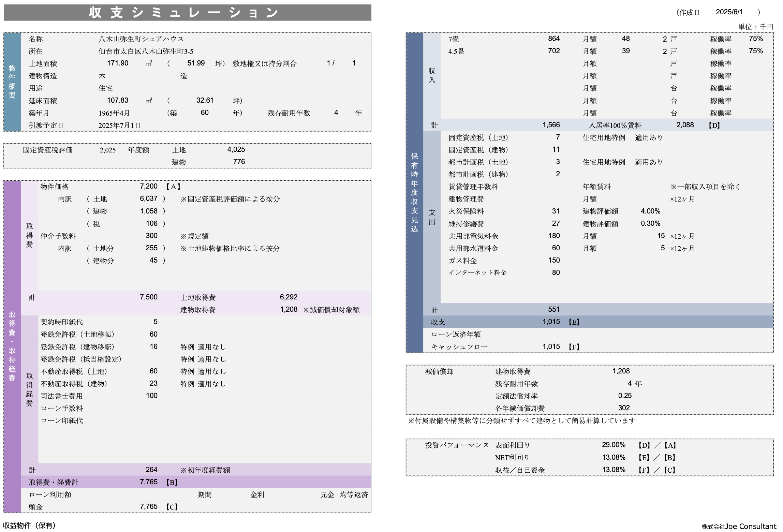The height and width of the screenshot is (532, 783).
Task: Select address 仙台市太白区八木山弥生町3-5
Action: coord(146,51)
